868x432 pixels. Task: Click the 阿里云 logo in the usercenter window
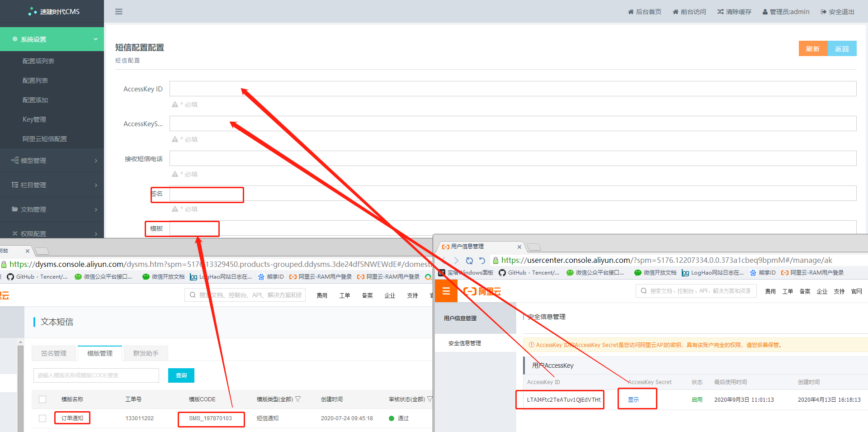(482, 291)
